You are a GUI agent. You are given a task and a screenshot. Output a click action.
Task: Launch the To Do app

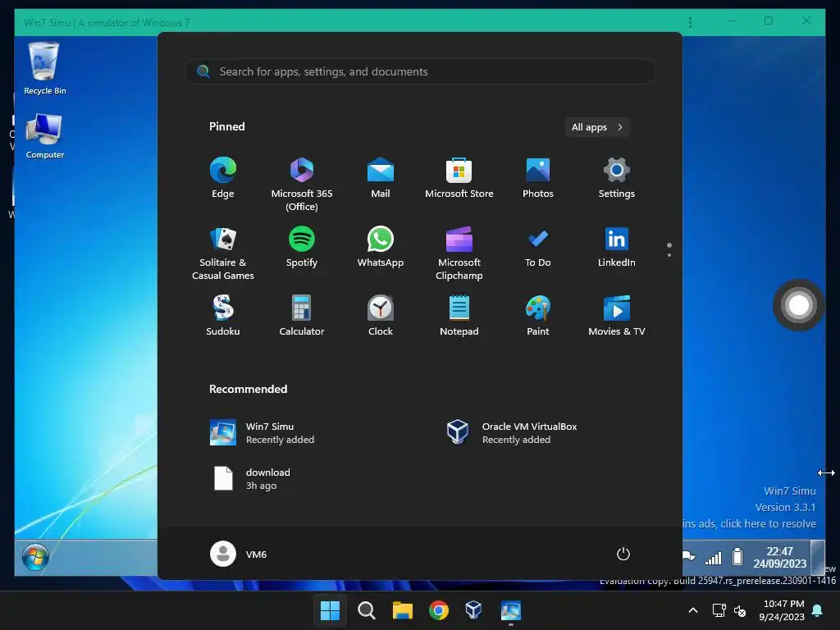[x=538, y=247]
